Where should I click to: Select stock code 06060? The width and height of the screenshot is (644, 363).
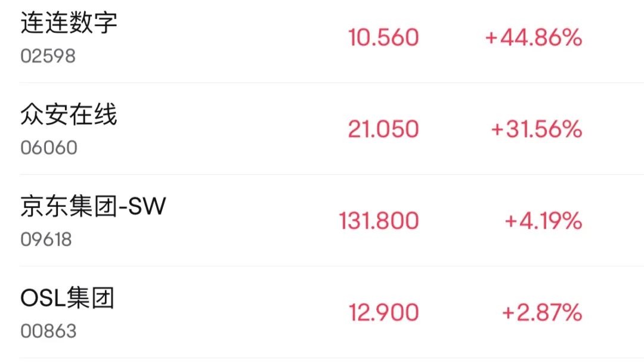click(x=49, y=148)
